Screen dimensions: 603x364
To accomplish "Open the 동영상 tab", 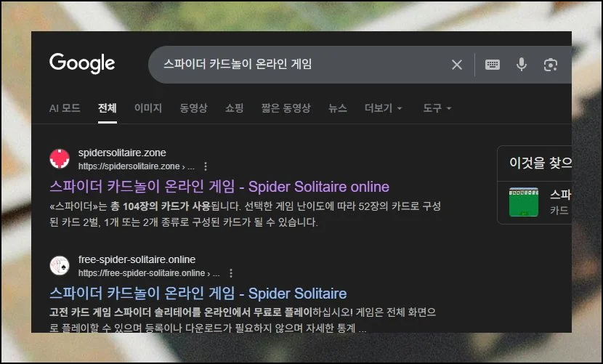I will pyautogui.click(x=193, y=108).
